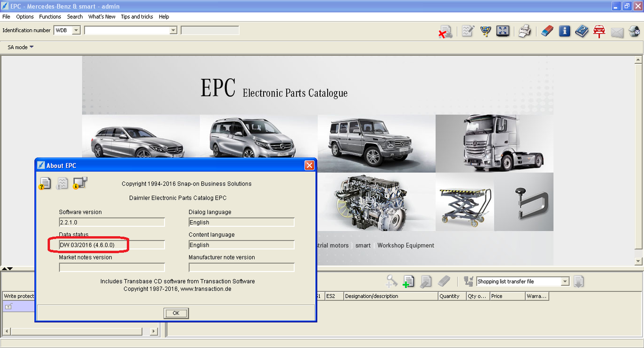Click the red car on lift icon
Screen dimensions: 644x348
[599, 31]
